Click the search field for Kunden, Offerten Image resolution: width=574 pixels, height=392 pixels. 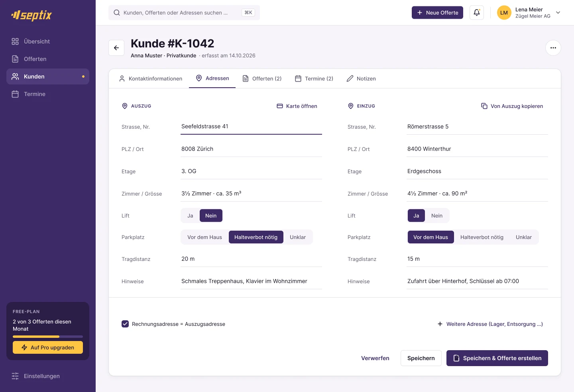(184, 13)
